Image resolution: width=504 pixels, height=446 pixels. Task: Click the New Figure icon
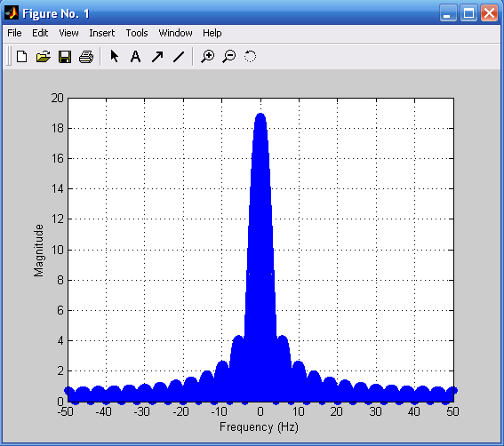point(22,57)
